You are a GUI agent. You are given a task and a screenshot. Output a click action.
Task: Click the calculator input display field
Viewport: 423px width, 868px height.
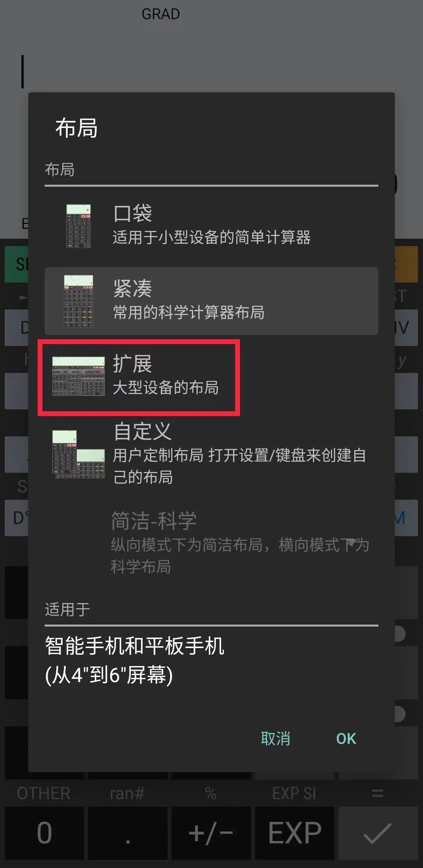point(211,72)
